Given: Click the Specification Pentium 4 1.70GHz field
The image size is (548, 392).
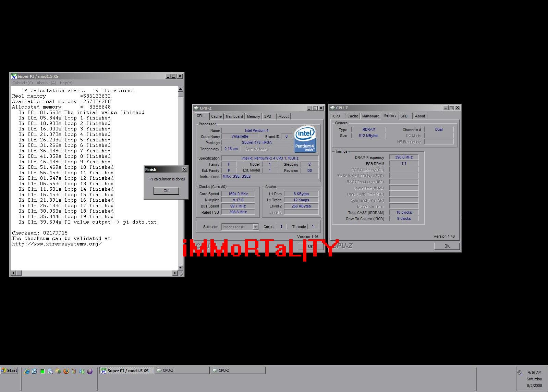Looking at the screenshot, I should (x=270, y=158).
